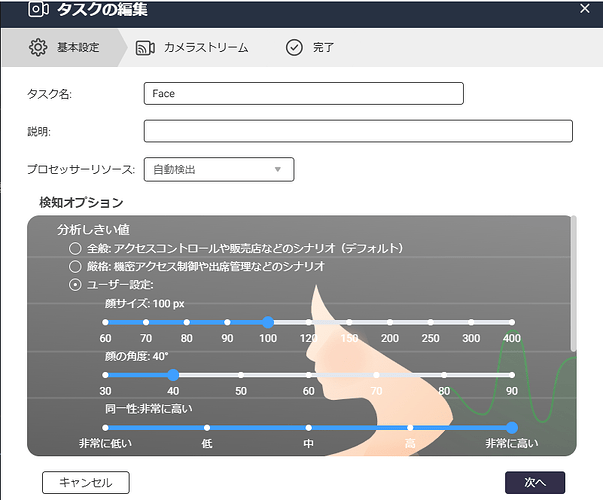
Task: Set 顔サイズ slider to 150
Action: 349,322
